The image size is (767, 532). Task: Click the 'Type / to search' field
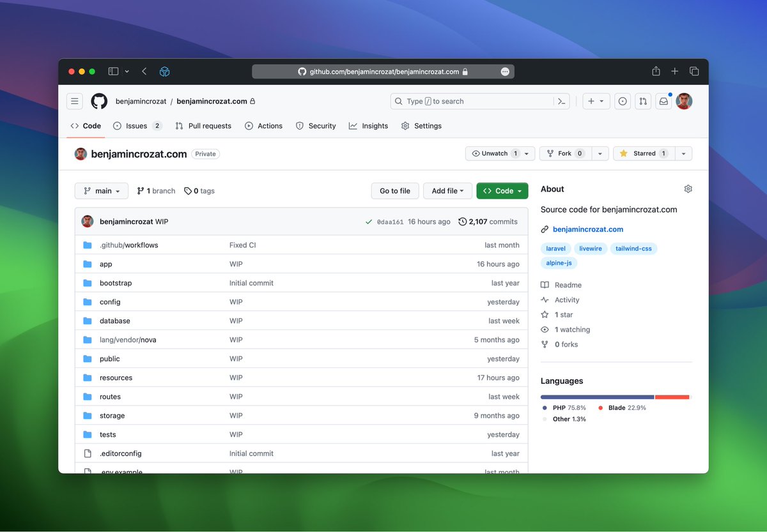472,101
